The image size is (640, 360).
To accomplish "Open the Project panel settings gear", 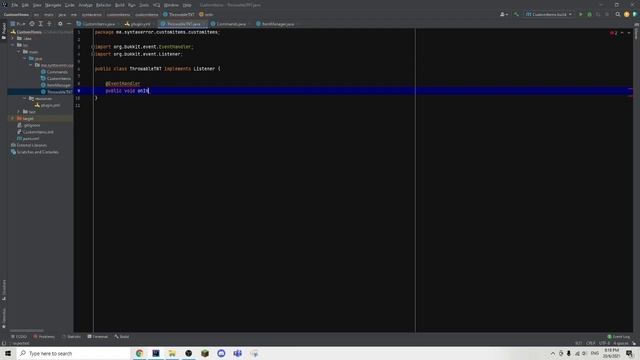I will [x=60, y=24].
